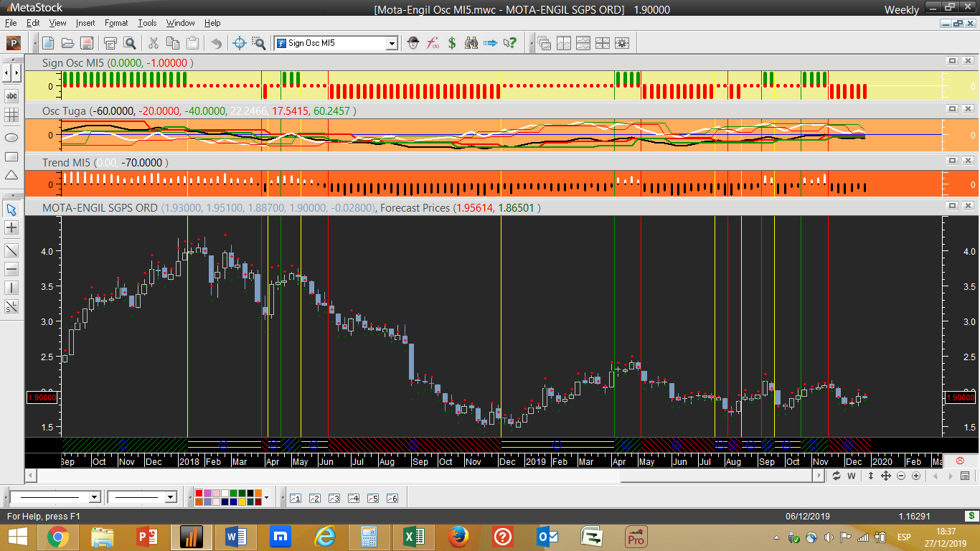Select the Trendline drawing tool

pos(11,250)
